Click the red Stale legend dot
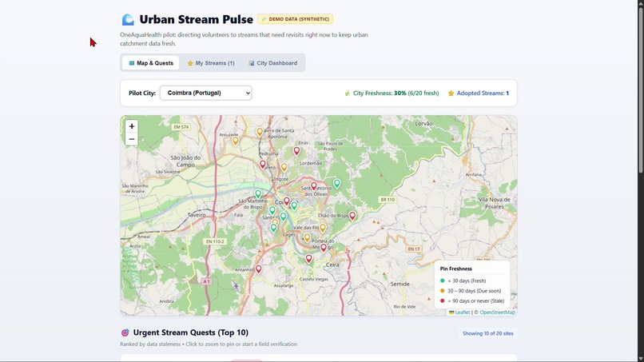 (x=443, y=300)
